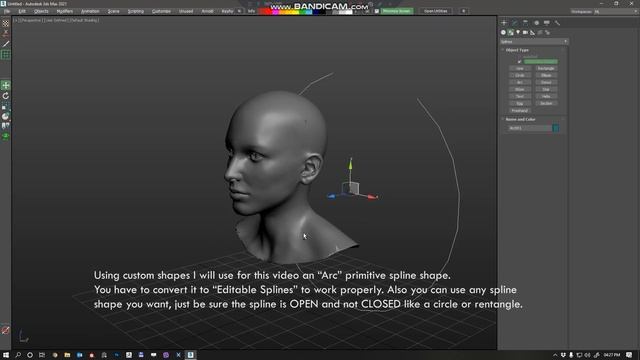The width and height of the screenshot is (640, 360).
Task: Click the unlink icon in left toolbar
Action: point(6,33)
